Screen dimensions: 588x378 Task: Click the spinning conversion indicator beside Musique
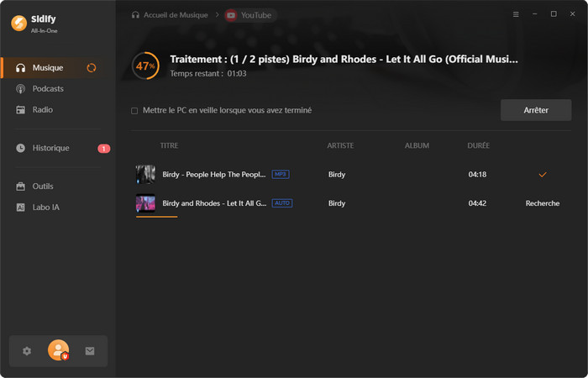pyautogui.click(x=92, y=68)
